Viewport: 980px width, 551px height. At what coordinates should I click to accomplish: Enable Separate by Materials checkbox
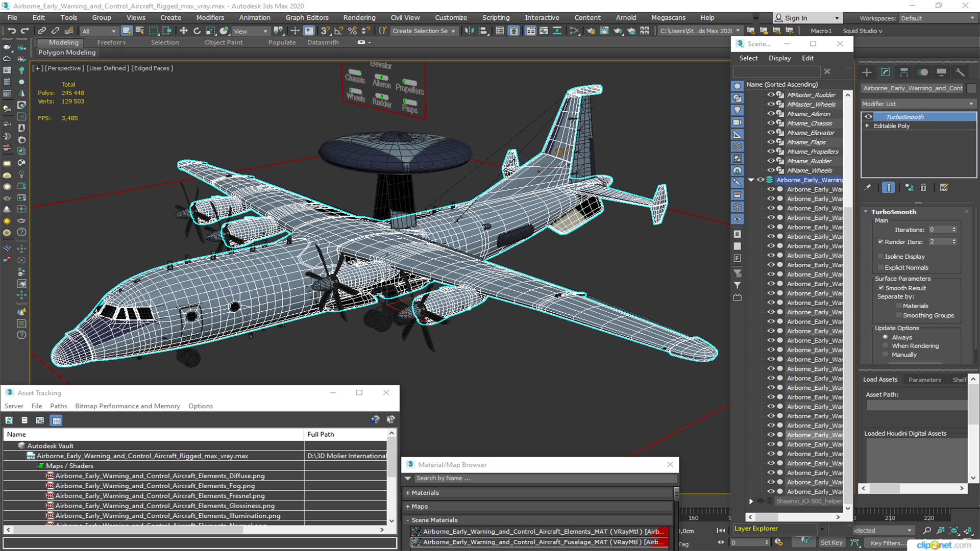pos(899,306)
